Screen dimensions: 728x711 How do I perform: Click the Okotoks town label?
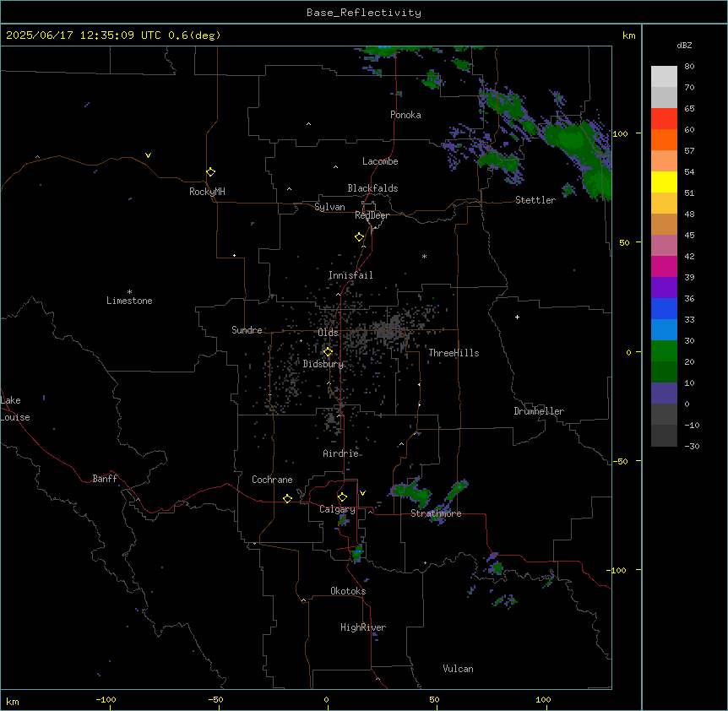(x=348, y=591)
